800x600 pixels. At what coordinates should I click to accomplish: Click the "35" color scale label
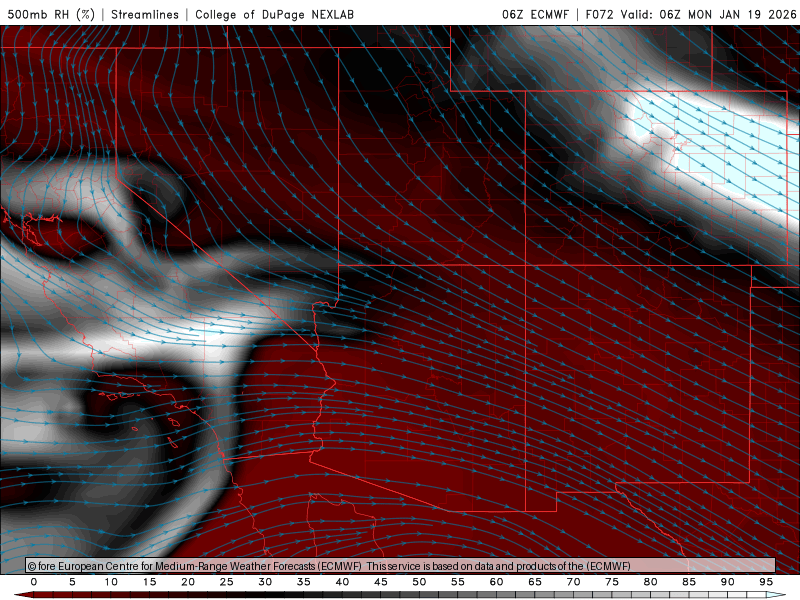point(304,582)
